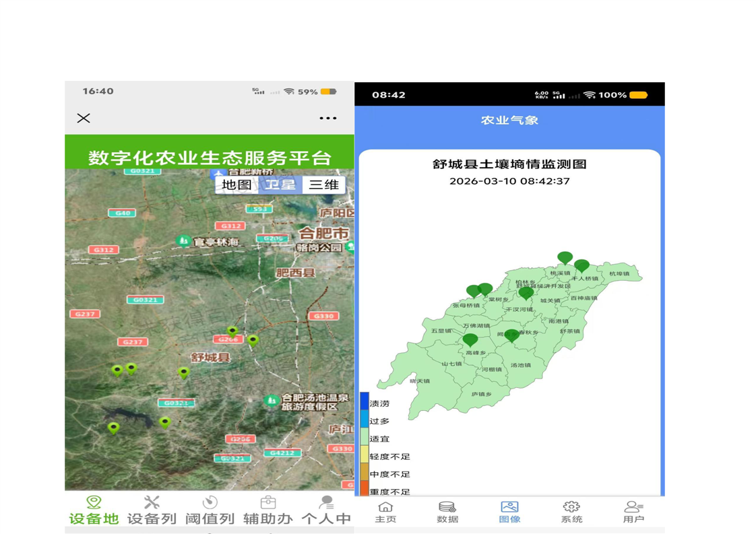Select the 图像 image tab
Image resolution: width=756 pixels, height=534 pixels.
(509, 512)
